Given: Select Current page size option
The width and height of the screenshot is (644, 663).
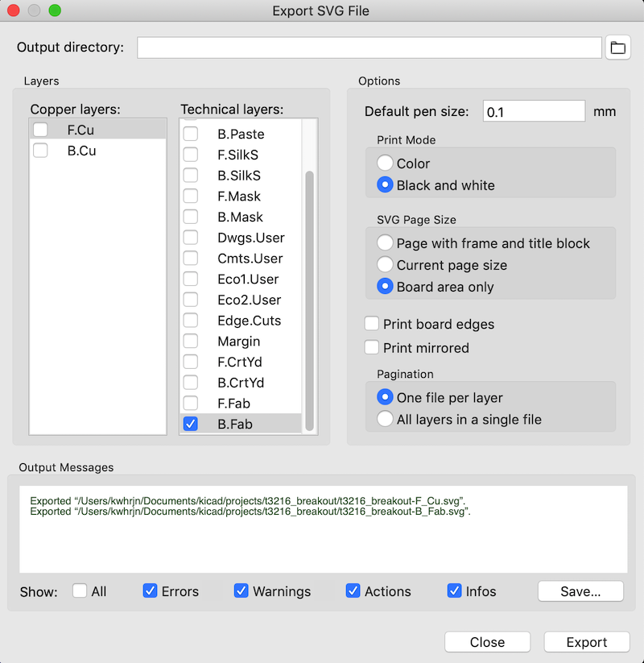Looking at the screenshot, I should click(x=385, y=265).
